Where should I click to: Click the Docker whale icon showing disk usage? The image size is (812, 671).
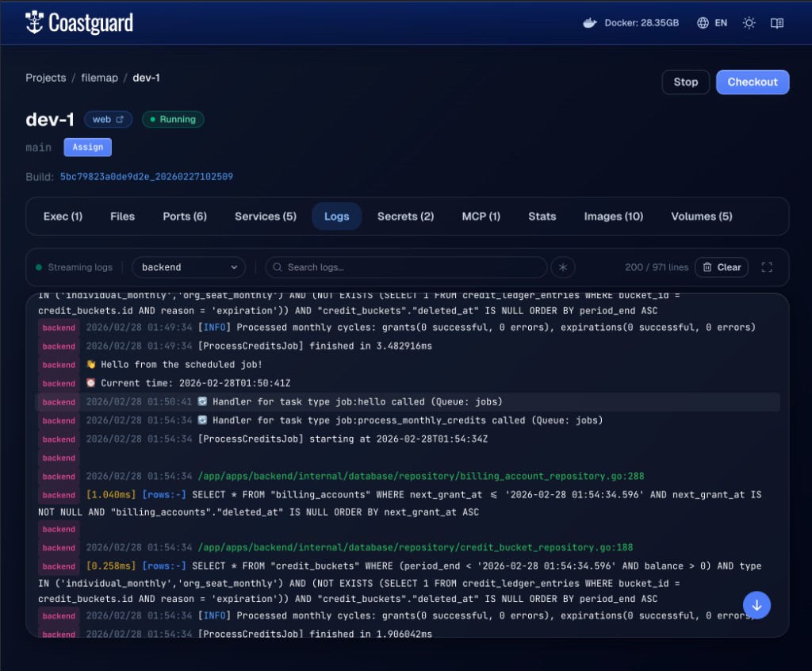590,23
